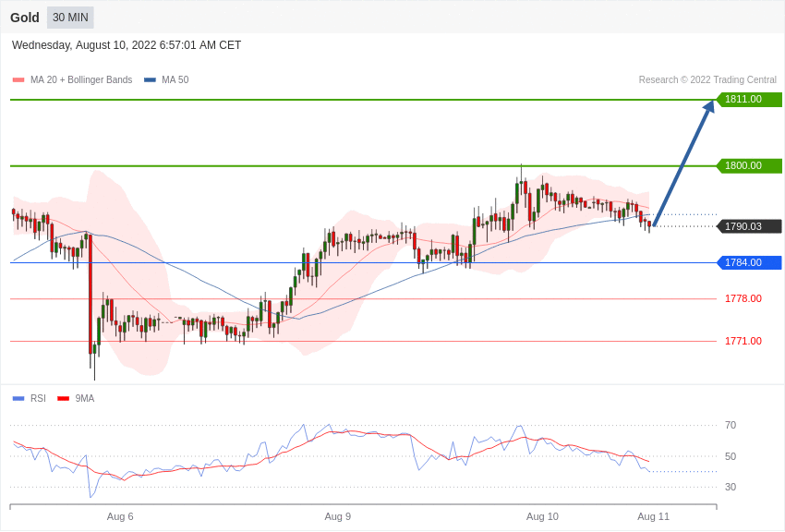Select the chart timestamp 'Wednesday, August 10, 2022 6:57:01 AM CET'
The width and height of the screenshot is (785, 532).
click(127, 45)
